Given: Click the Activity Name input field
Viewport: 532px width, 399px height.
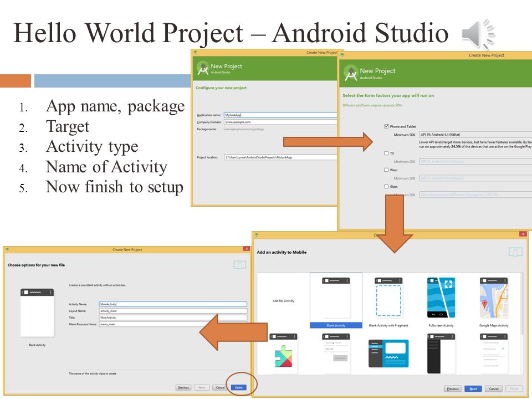Looking at the screenshot, I should (x=173, y=304).
